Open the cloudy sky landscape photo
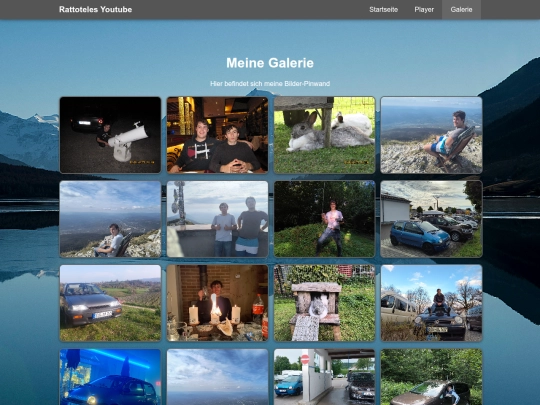This screenshot has width=540, height=405. click(x=217, y=377)
